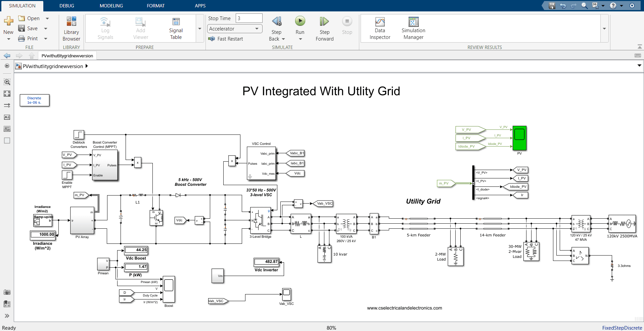Select the Zoom tool in left palette
The image size is (644, 331).
click(x=7, y=82)
